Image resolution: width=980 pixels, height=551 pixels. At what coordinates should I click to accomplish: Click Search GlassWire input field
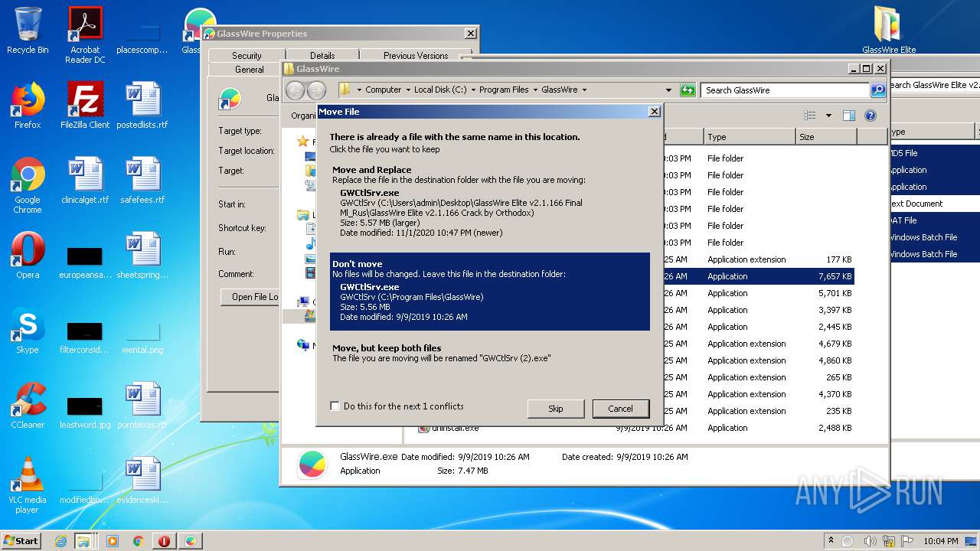[x=786, y=90]
